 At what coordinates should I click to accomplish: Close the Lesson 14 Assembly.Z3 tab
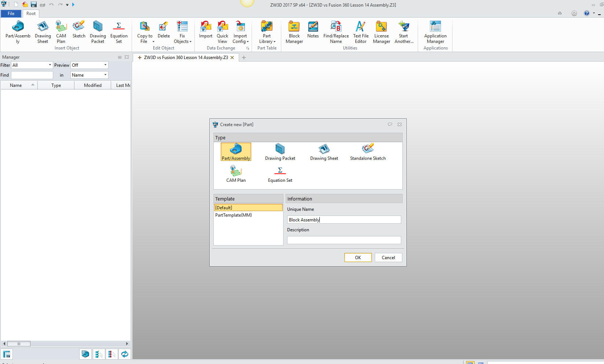[x=232, y=58]
